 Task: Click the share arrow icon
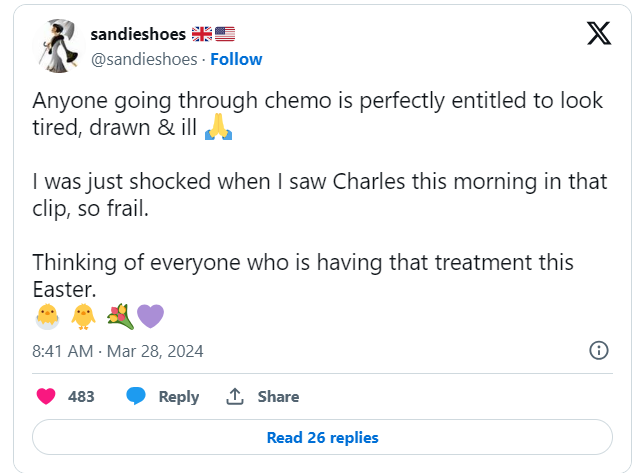point(235,397)
